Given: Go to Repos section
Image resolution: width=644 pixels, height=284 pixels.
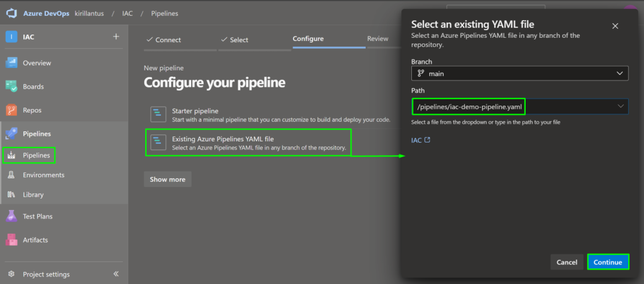Looking at the screenshot, I should click(31, 110).
